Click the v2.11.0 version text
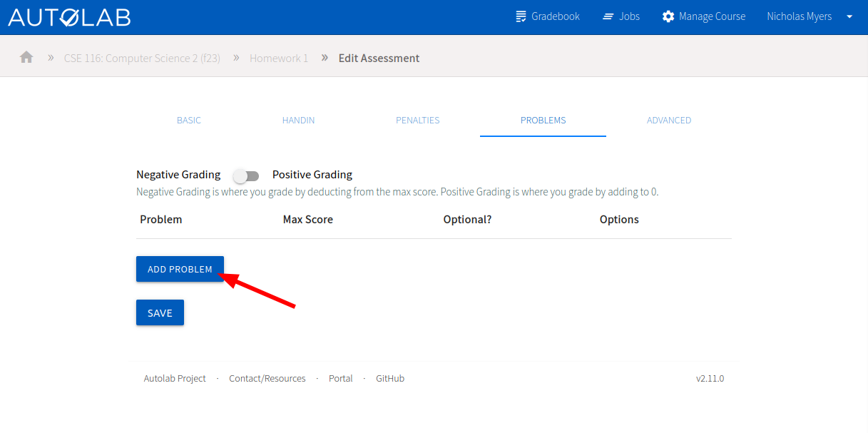 (x=710, y=378)
